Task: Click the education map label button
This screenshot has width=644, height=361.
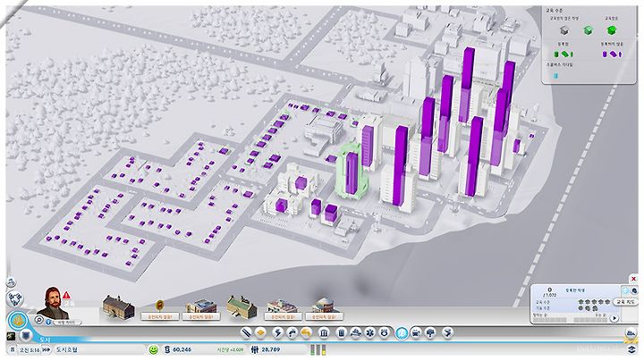Action: tap(624, 302)
